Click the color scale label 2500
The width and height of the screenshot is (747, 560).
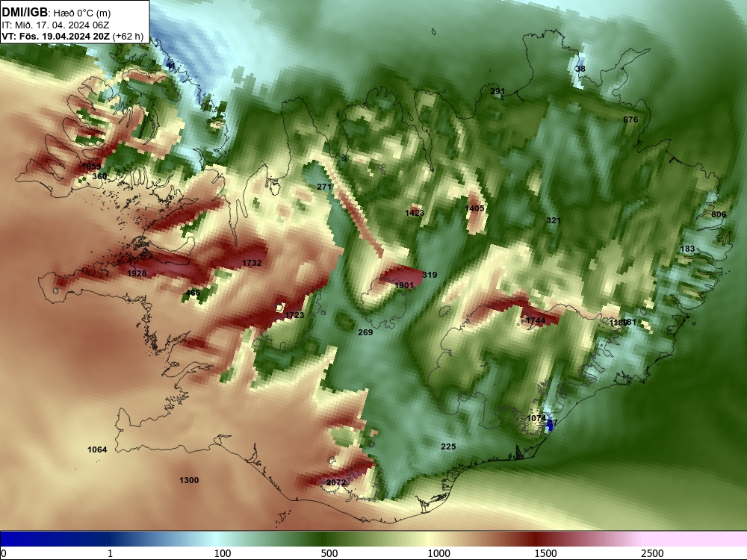652,553
